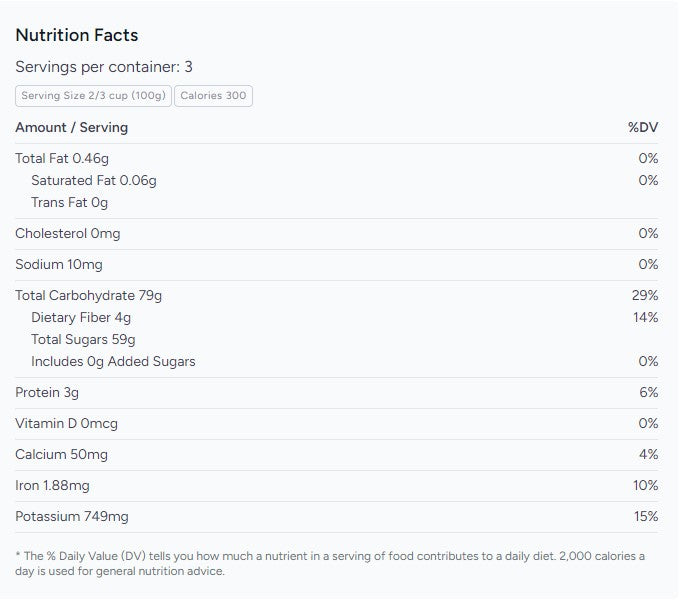The image size is (680, 606).
Task: Click the Total Sugars 59g entry
Action: coord(83,339)
